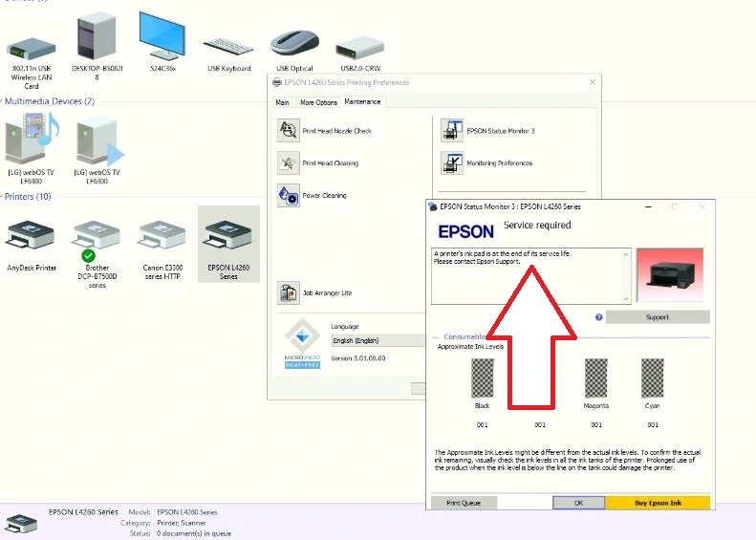Open Print Head Nozzle Check

pyautogui.click(x=289, y=131)
